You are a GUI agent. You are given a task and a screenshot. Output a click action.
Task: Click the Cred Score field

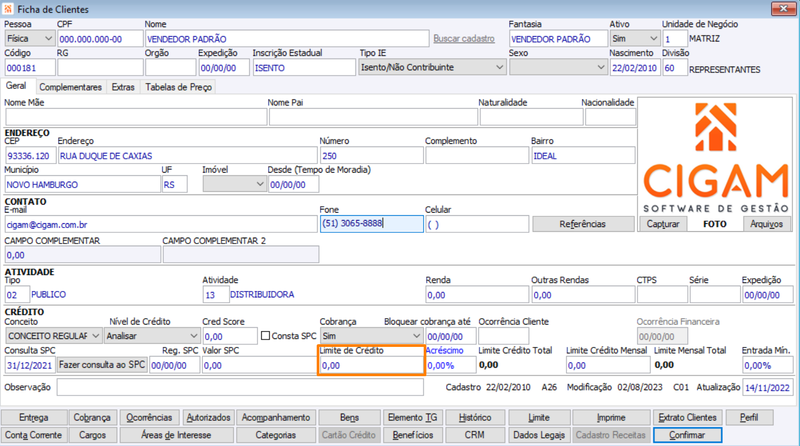click(x=230, y=336)
